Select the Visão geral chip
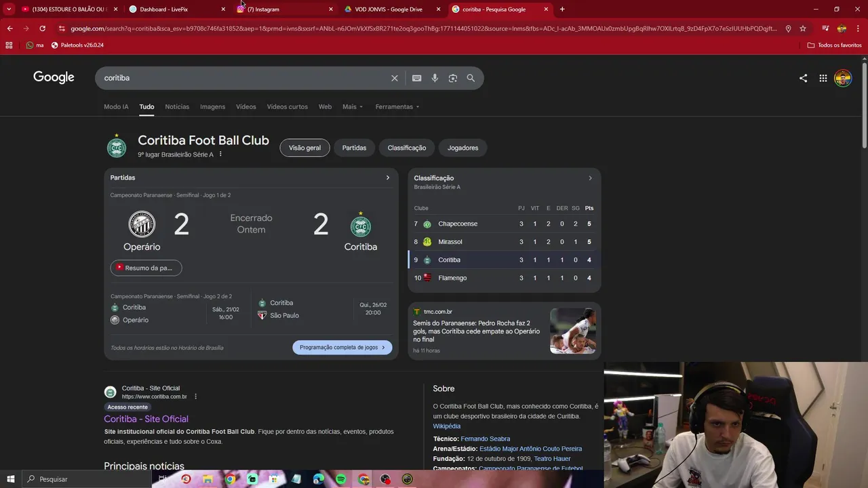The width and height of the screenshot is (868, 488). pyautogui.click(x=304, y=148)
